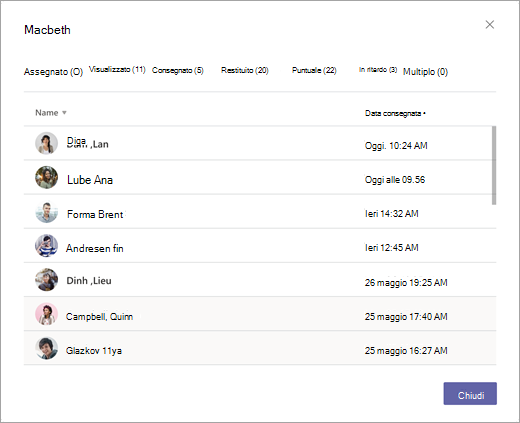Click Dinh, Lieu's profile avatar
The height and width of the screenshot is (423, 520).
46,280
